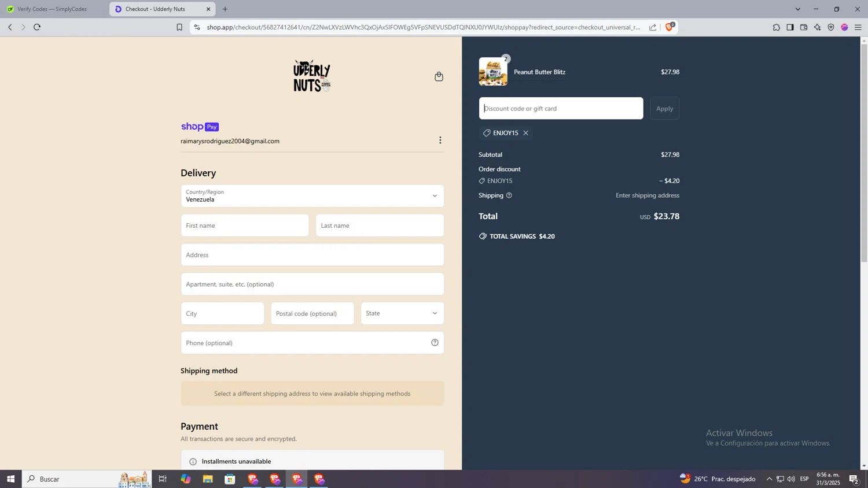Open the volume control icon
The image size is (868, 488).
791,479
